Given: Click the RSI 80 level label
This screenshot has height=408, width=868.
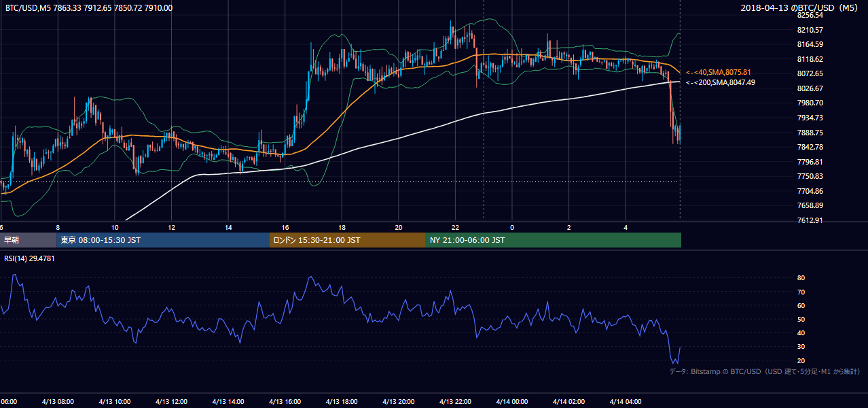Looking at the screenshot, I should 801,278.
